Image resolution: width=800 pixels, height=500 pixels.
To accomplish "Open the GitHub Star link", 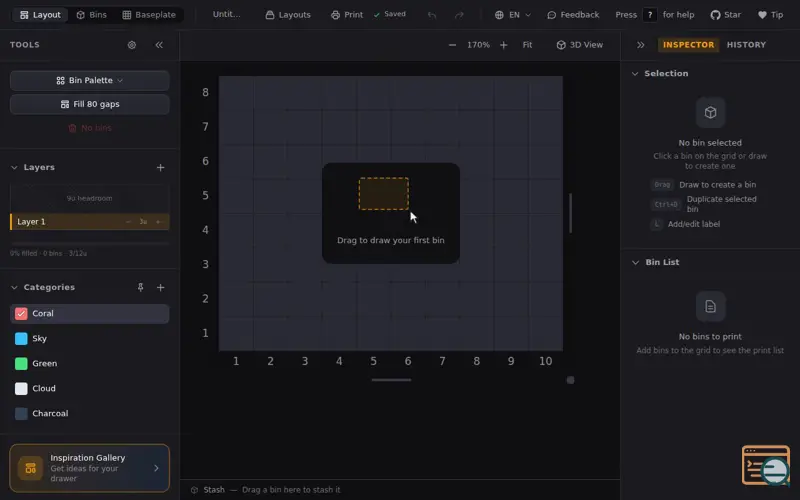I will click(x=726, y=15).
